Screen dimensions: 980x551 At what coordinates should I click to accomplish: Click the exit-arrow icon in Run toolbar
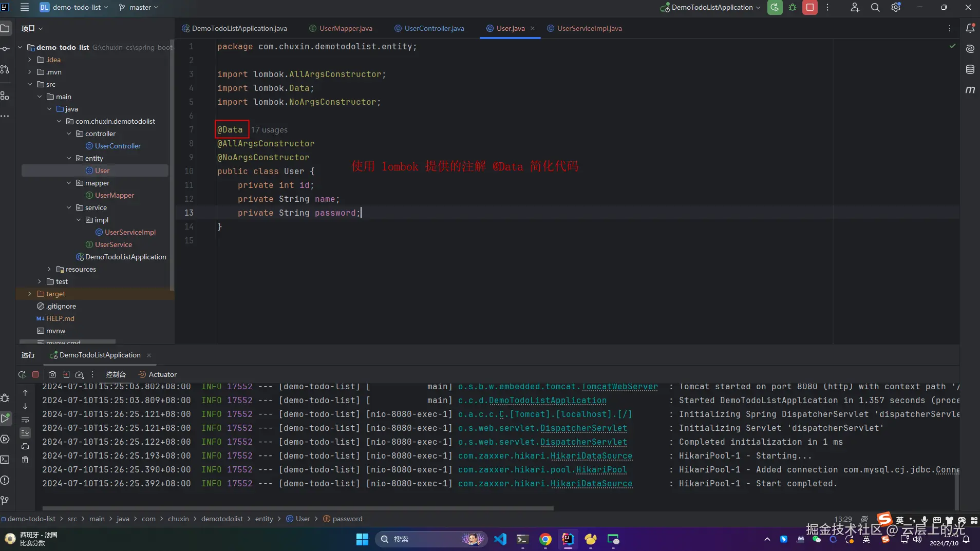66,375
